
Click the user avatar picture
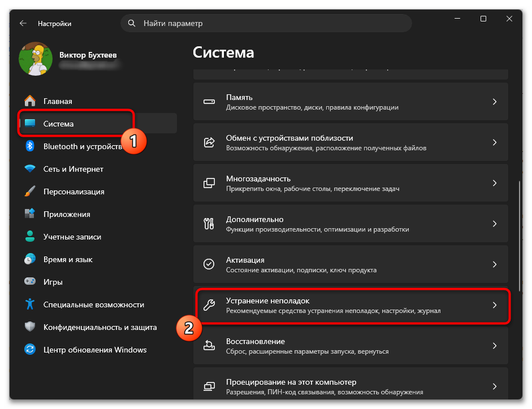pyautogui.click(x=36, y=59)
